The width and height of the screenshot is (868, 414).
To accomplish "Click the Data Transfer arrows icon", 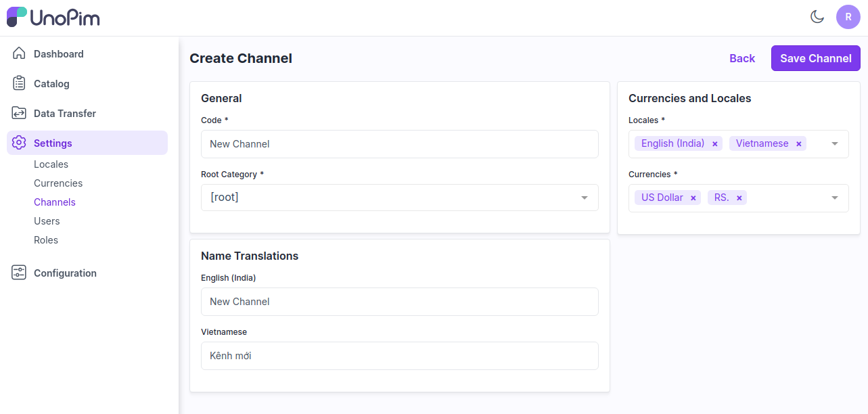I will [x=20, y=113].
